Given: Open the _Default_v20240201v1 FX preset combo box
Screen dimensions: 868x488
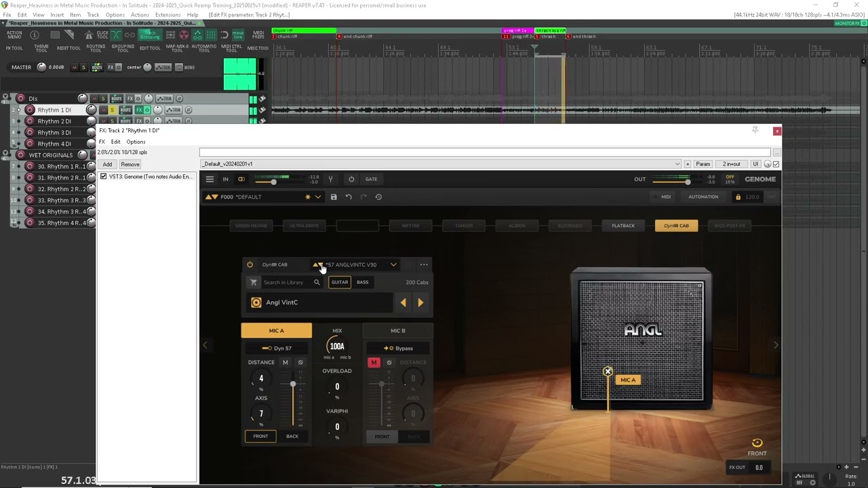Looking at the screenshot, I should click(x=441, y=164).
